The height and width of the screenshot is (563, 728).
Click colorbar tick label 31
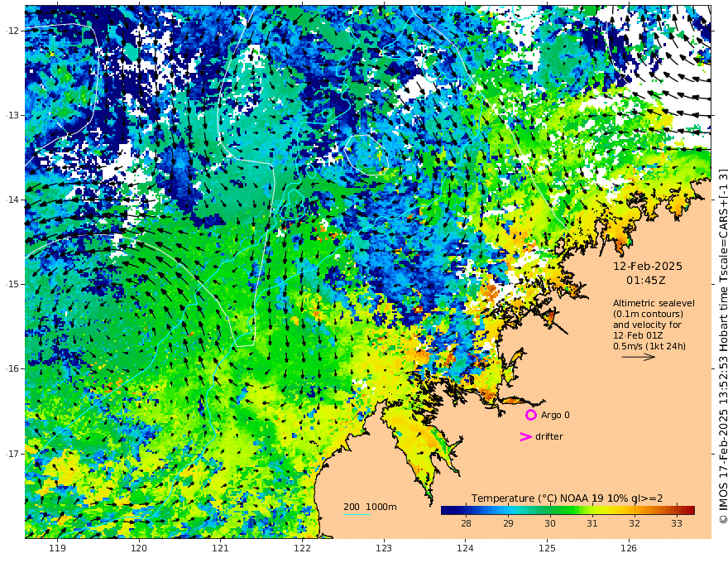point(592,523)
